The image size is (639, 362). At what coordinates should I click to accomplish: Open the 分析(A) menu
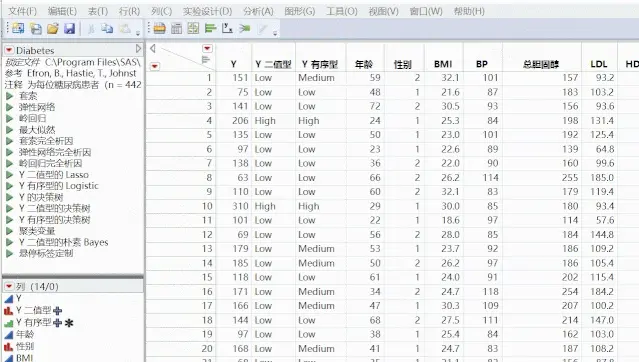[x=258, y=11]
